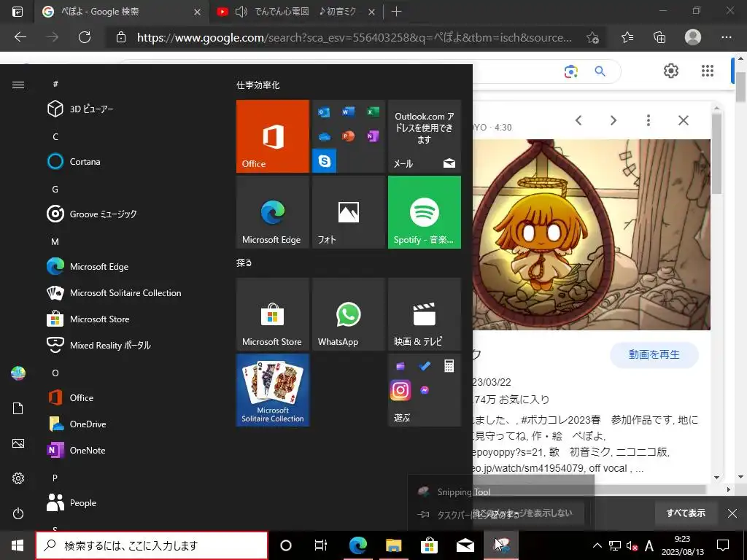Screen dimensions: 747x560
Task: Search by image with Google Lens
Action: point(570,71)
